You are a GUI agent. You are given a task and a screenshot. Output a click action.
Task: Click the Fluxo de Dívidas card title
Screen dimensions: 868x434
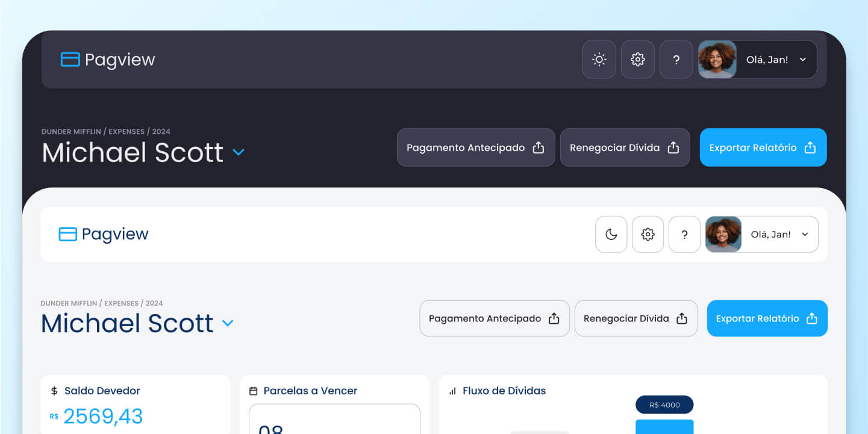pos(504,391)
